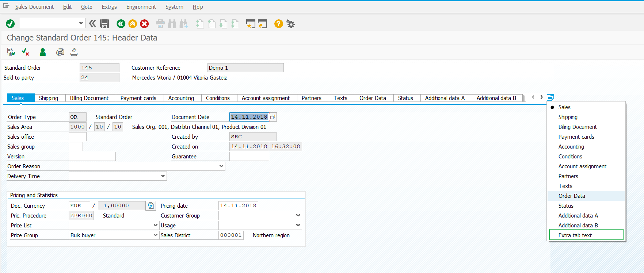Screen dimensions: 644x273
Task: Click the Find binoculars icon
Action: click(x=172, y=24)
